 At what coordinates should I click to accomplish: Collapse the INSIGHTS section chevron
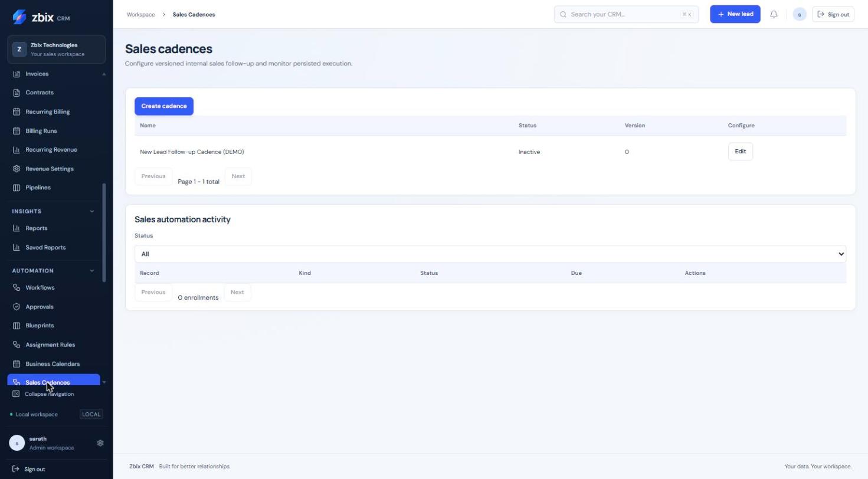(x=91, y=211)
